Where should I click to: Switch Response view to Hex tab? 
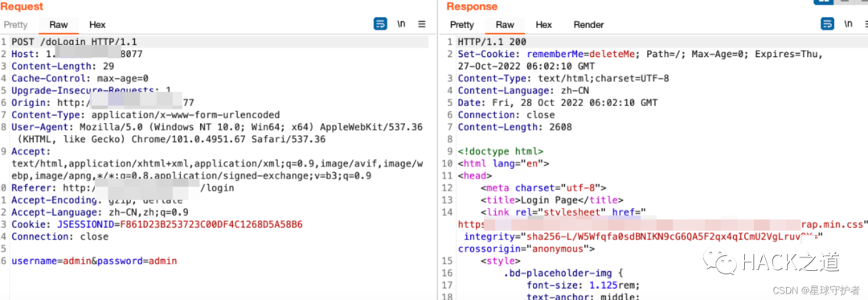(543, 25)
